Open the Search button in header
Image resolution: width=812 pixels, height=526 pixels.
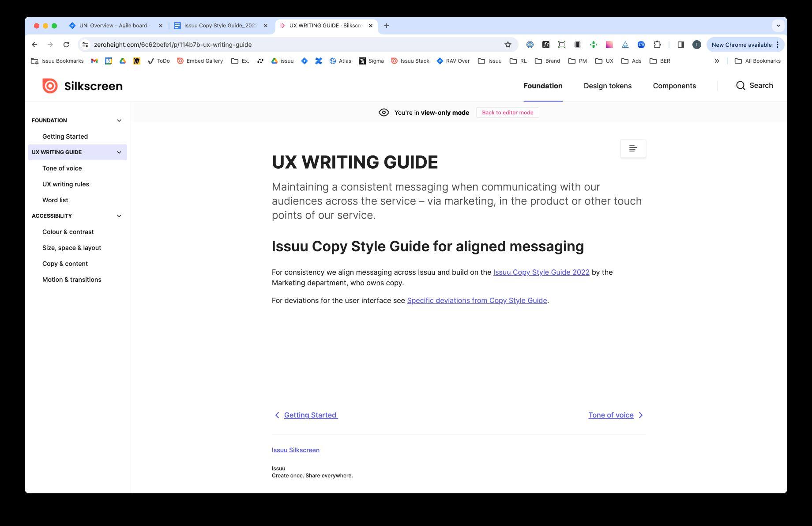pyautogui.click(x=754, y=85)
